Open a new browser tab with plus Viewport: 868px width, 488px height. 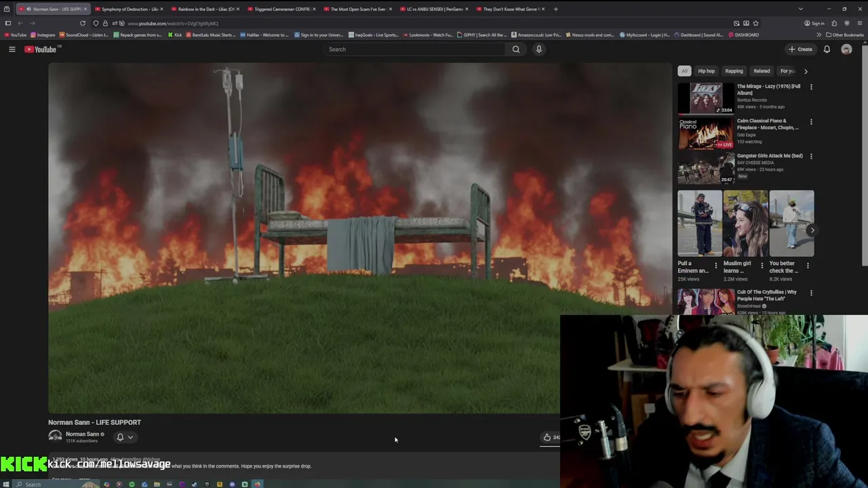(x=555, y=9)
